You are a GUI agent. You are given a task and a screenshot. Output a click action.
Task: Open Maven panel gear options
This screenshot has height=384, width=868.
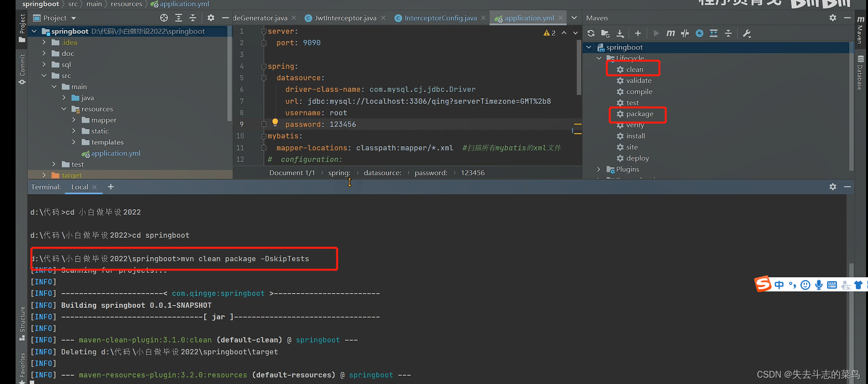tap(833, 18)
